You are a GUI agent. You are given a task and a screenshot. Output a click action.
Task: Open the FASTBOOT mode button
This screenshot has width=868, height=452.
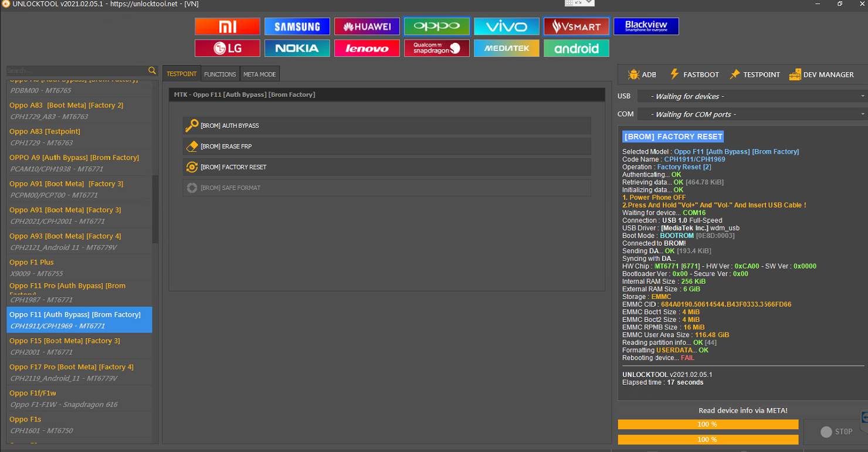point(694,74)
